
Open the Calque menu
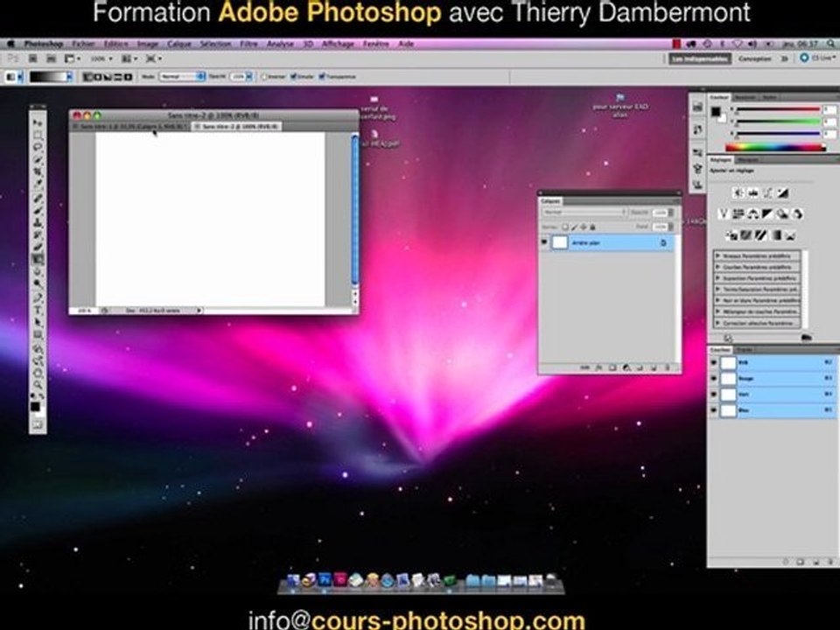pos(178,44)
